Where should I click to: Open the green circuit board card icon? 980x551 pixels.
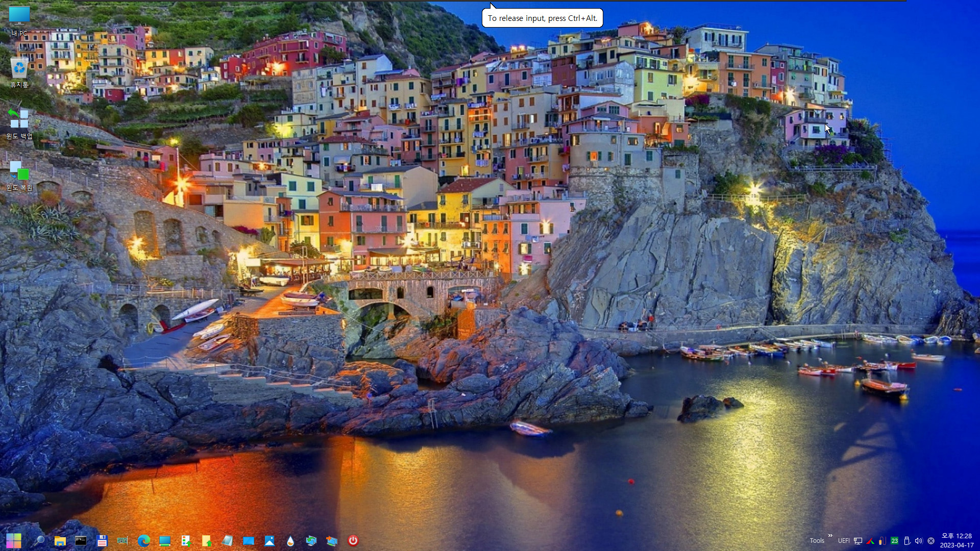click(122, 541)
